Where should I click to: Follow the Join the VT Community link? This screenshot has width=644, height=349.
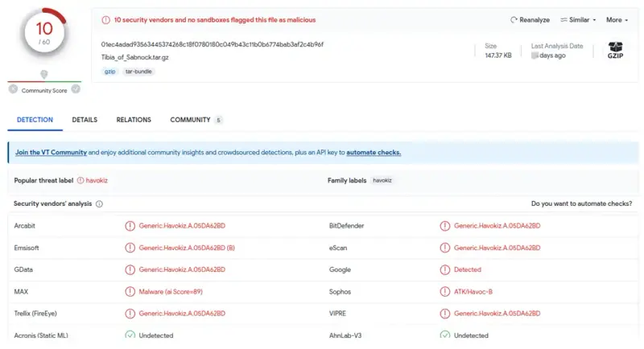(51, 152)
